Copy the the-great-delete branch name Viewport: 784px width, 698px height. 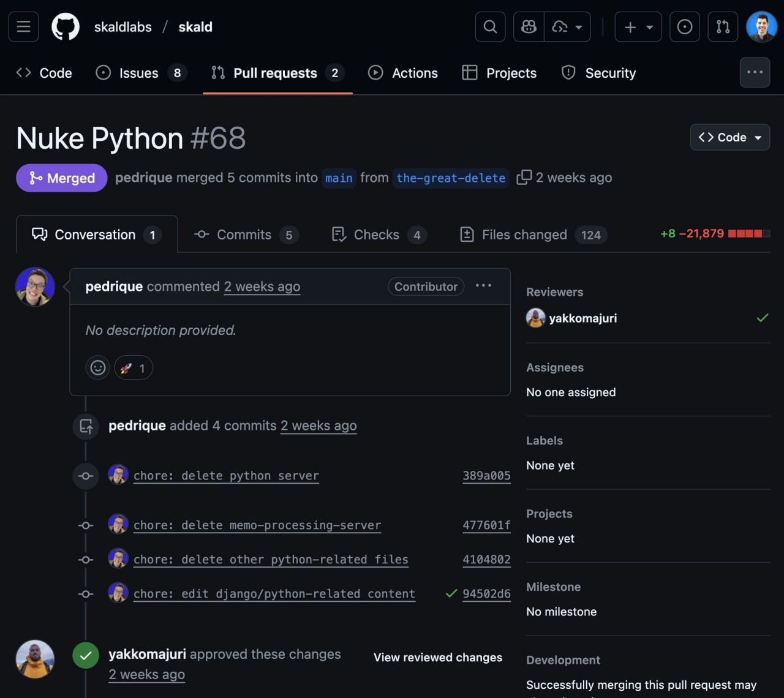point(524,178)
